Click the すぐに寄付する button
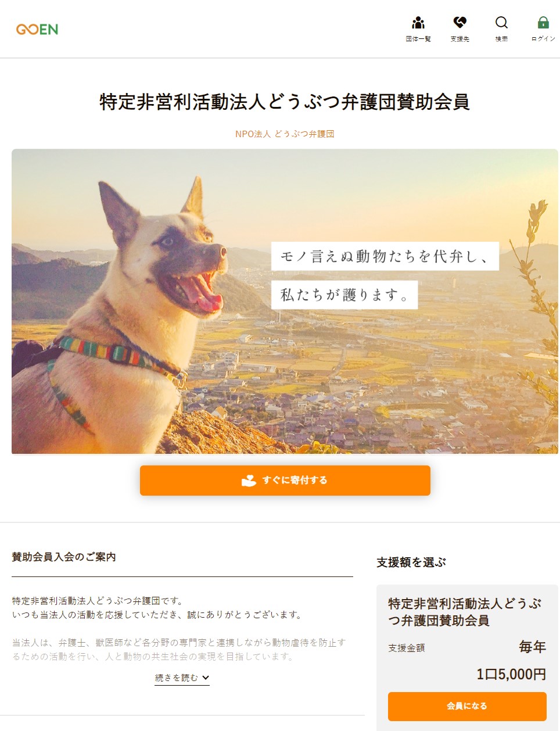The height and width of the screenshot is (731, 560). [x=285, y=481]
